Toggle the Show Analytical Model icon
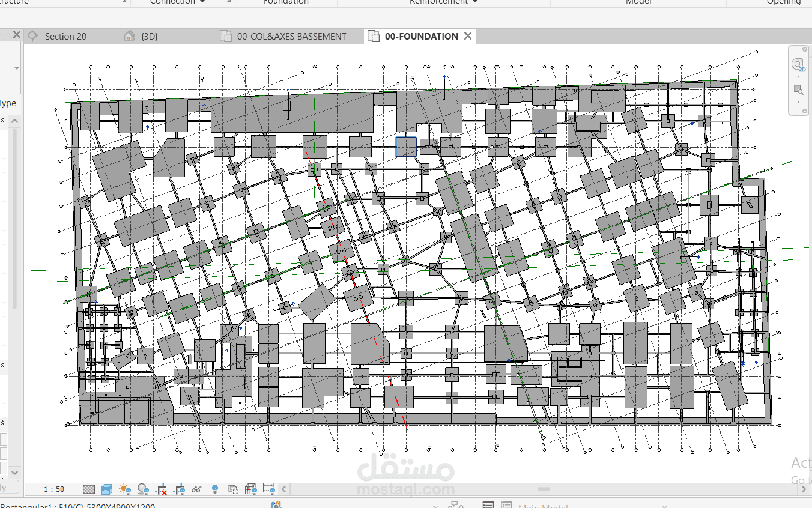This screenshot has width=812, height=508. 251,489
